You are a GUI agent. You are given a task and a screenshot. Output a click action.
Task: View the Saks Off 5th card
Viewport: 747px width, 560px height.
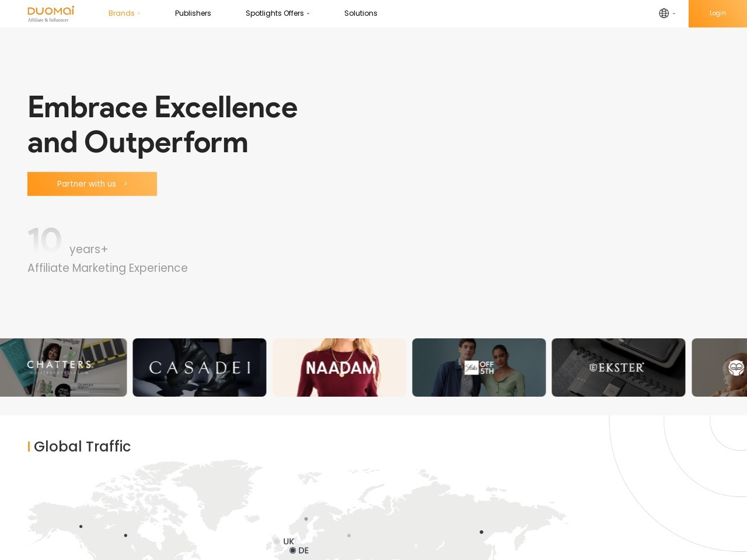(479, 367)
